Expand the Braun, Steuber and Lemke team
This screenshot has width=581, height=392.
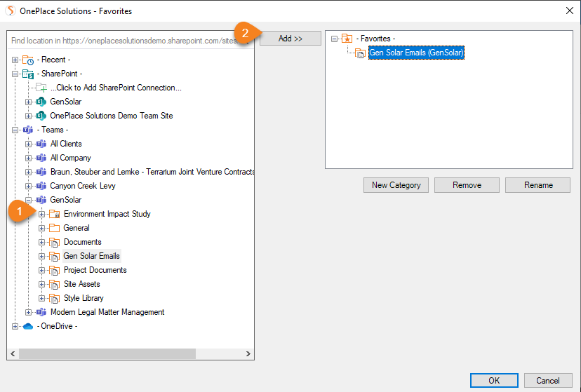pyautogui.click(x=28, y=172)
